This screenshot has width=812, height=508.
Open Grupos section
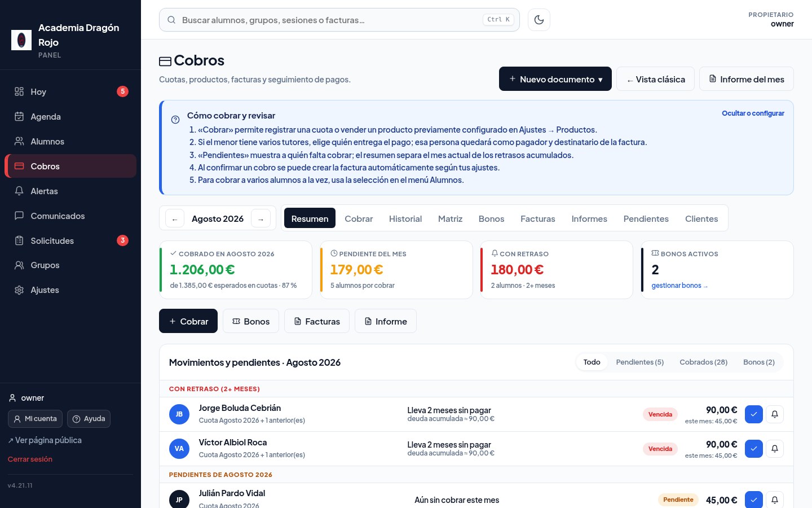pyautogui.click(x=70, y=265)
